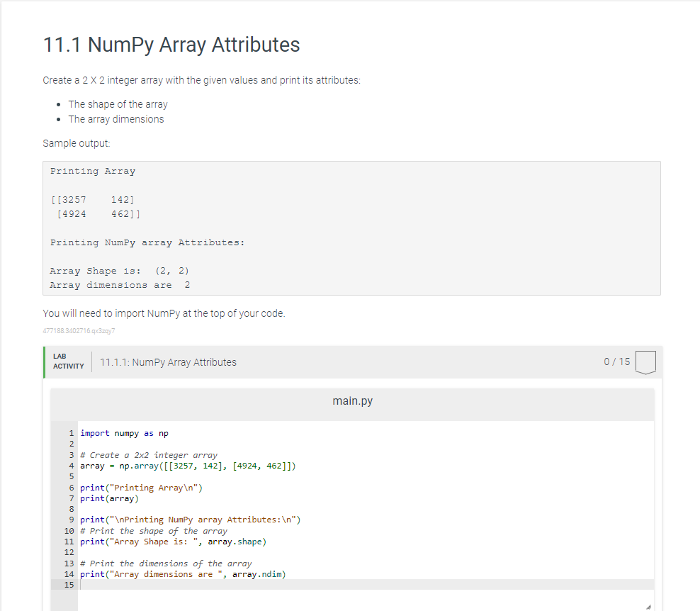Click sample output row '[[3257 142]'
This screenshot has height=611, width=700.
92,200
